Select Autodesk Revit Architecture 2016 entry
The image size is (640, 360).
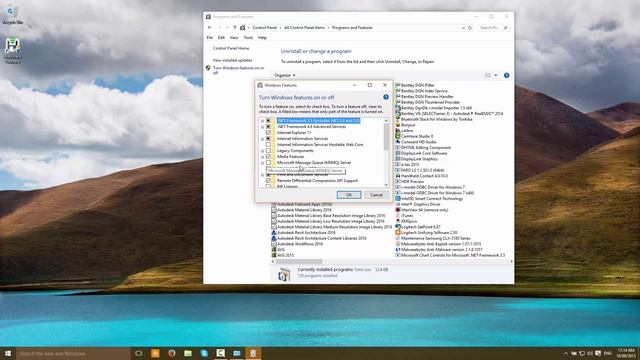[303, 233]
